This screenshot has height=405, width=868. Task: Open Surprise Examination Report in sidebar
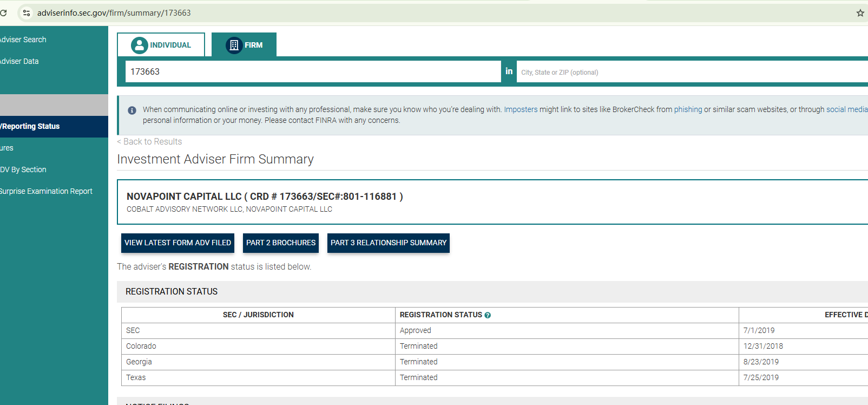[x=47, y=191]
